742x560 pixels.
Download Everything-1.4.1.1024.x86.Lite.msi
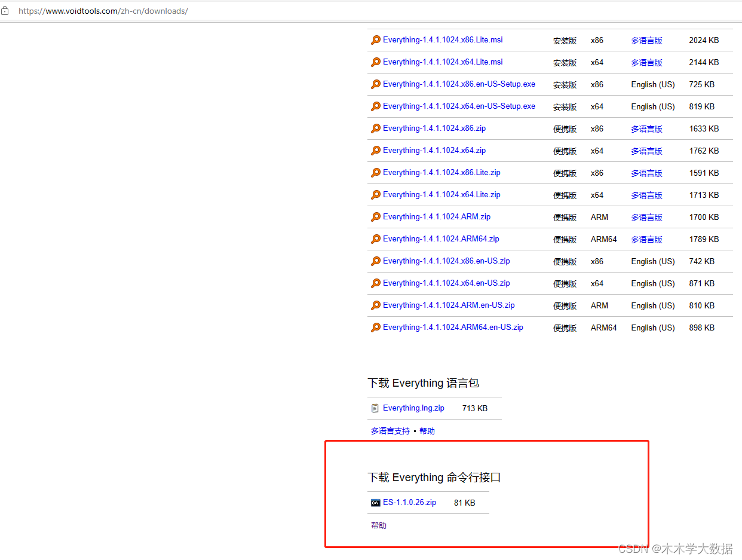click(443, 40)
